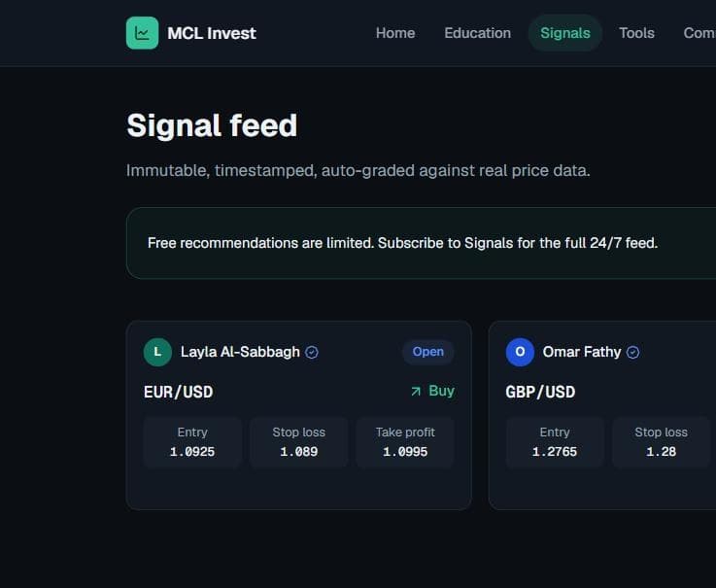Click Omar Fathy's verified badge icon
Image resolution: width=716 pixels, height=588 pixels.
(x=632, y=352)
